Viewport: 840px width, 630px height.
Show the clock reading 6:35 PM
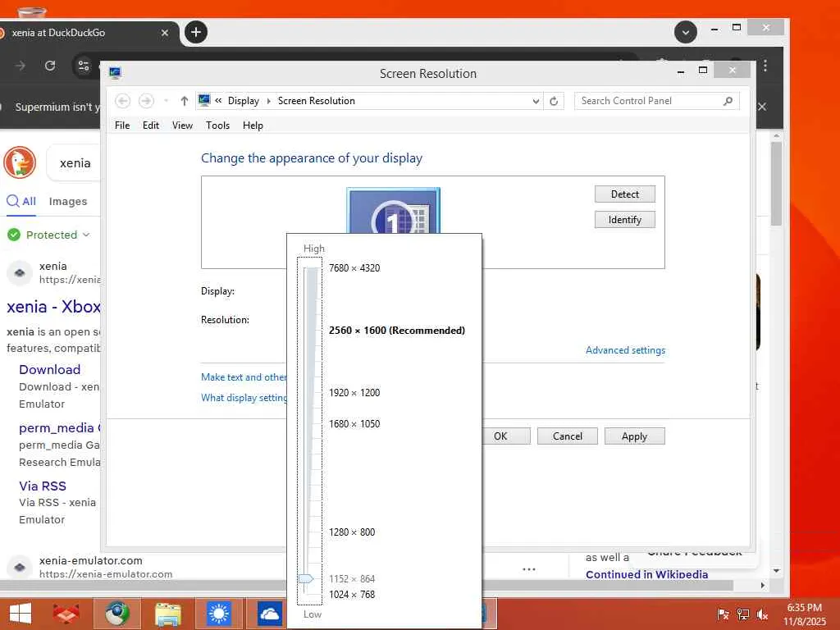tap(804, 608)
